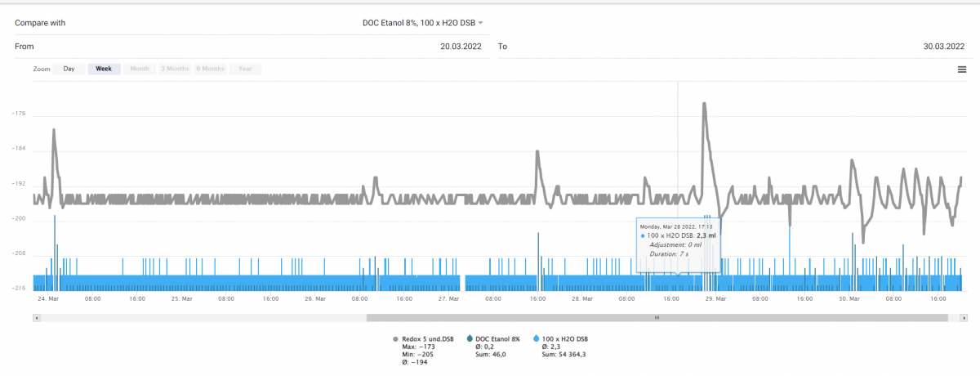This screenshot has width=980, height=376.
Task: Open the Compare with dropdown
Action: tap(423, 23)
